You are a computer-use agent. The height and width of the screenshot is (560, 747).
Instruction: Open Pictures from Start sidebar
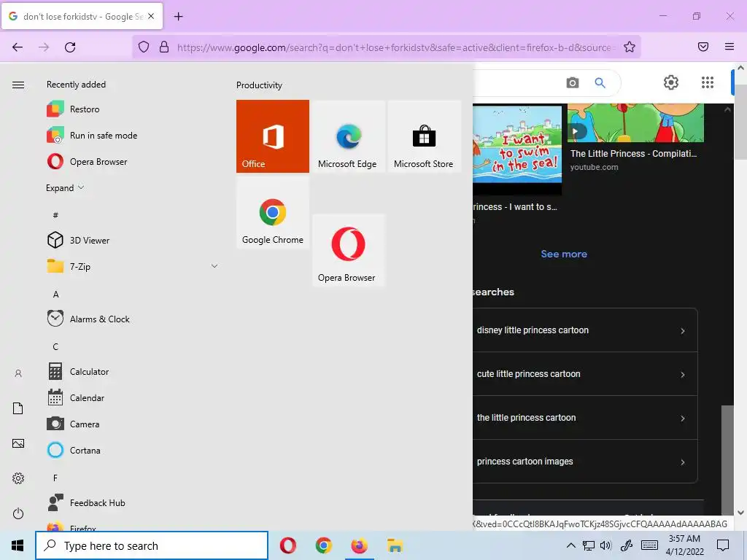pos(18,443)
